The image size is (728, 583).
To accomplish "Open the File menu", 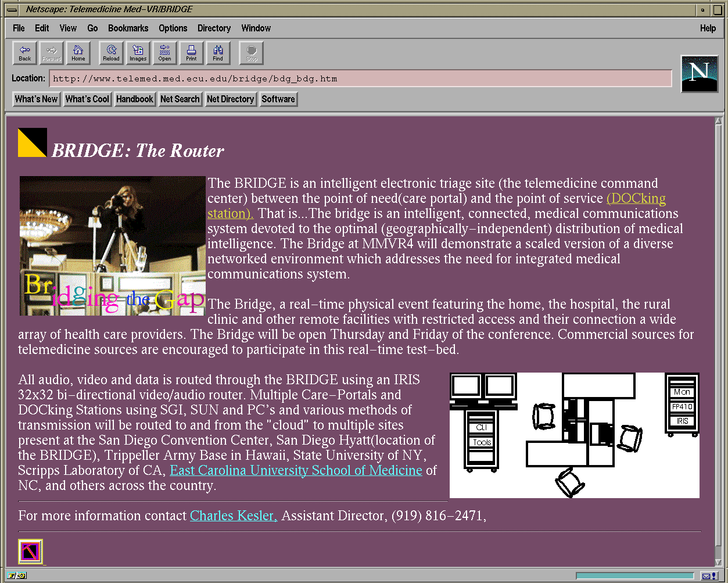I will (19, 28).
